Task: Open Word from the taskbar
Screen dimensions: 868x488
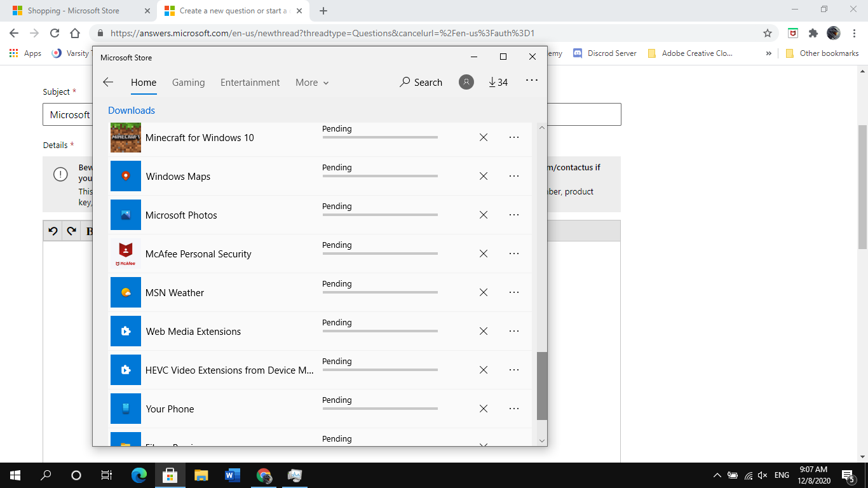Action: coord(232,475)
